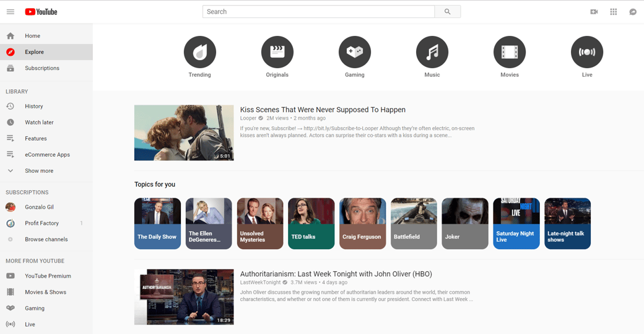Open YouTube Premium text link
This screenshot has height=334, width=644.
coord(48,276)
